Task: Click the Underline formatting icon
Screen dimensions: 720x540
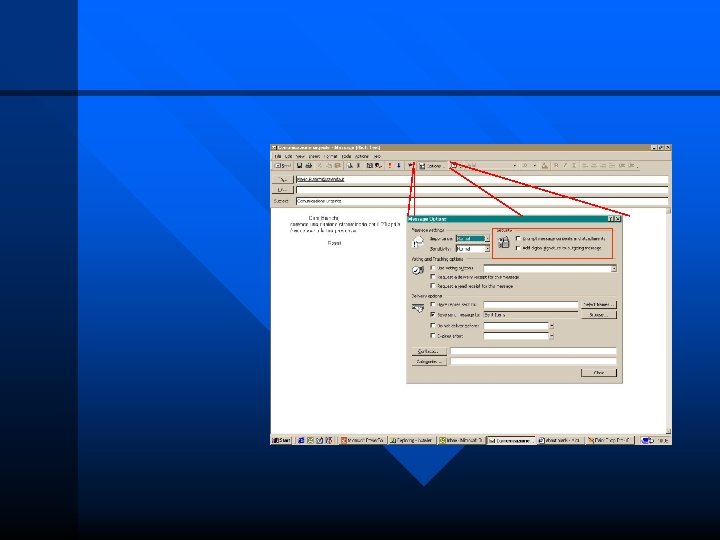Action: 574,165
